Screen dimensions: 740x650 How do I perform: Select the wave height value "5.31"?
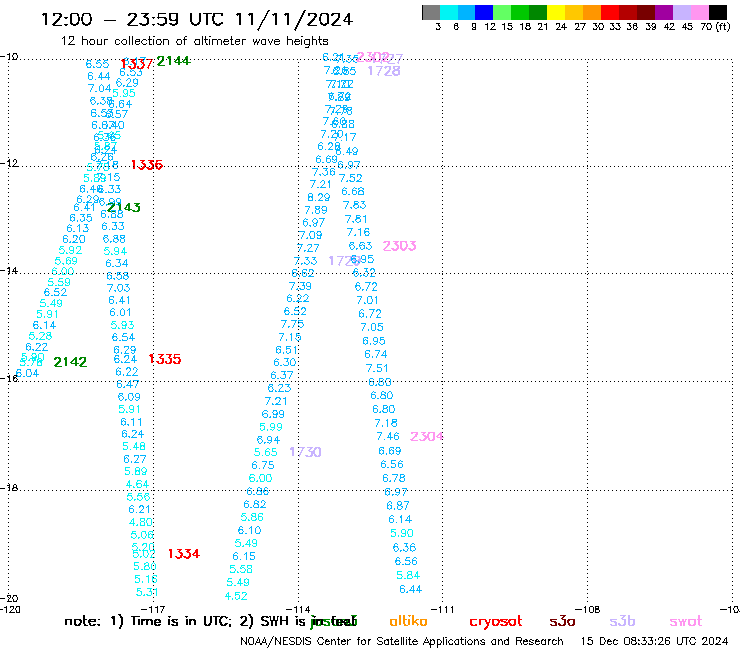click(147, 592)
